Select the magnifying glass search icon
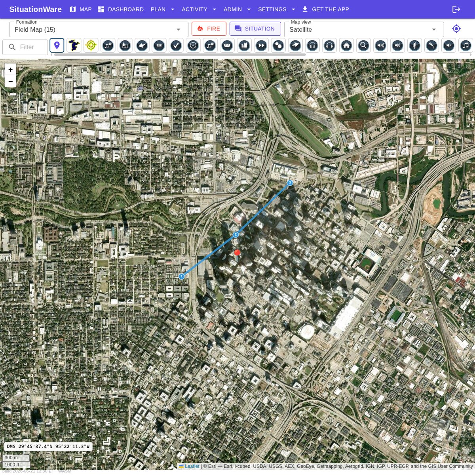Image resolution: width=475 pixels, height=476 pixels. (x=363, y=46)
